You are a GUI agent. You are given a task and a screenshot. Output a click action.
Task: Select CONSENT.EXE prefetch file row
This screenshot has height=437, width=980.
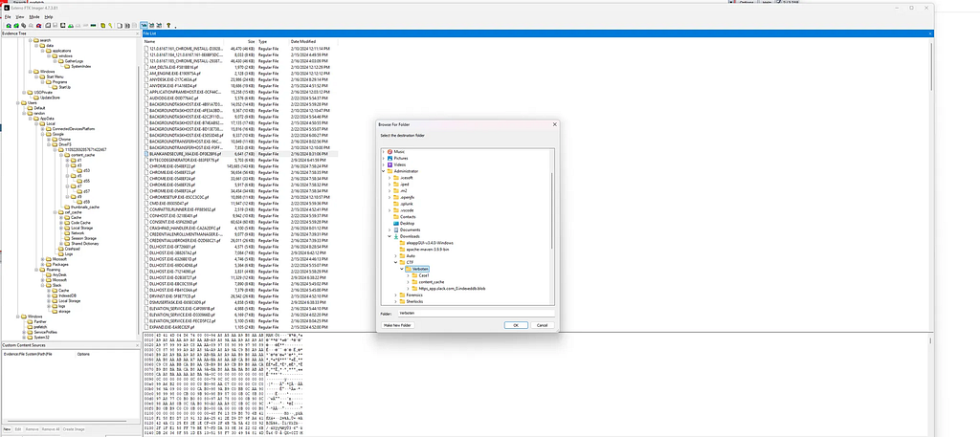click(x=240, y=222)
